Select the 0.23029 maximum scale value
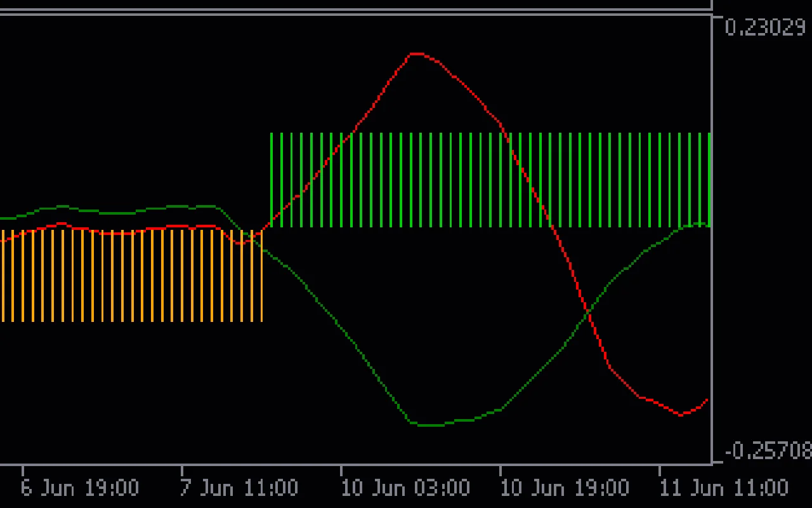 click(x=764, y=27)
